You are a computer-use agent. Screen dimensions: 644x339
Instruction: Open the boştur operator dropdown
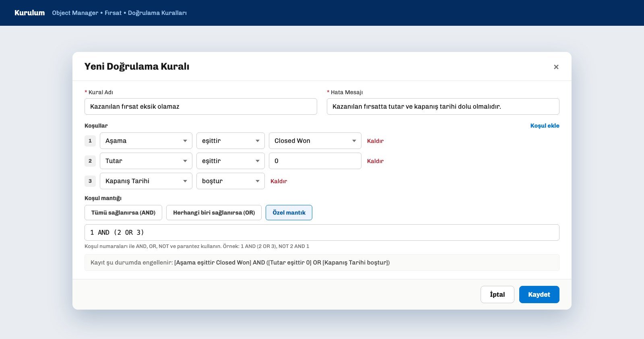231,181
